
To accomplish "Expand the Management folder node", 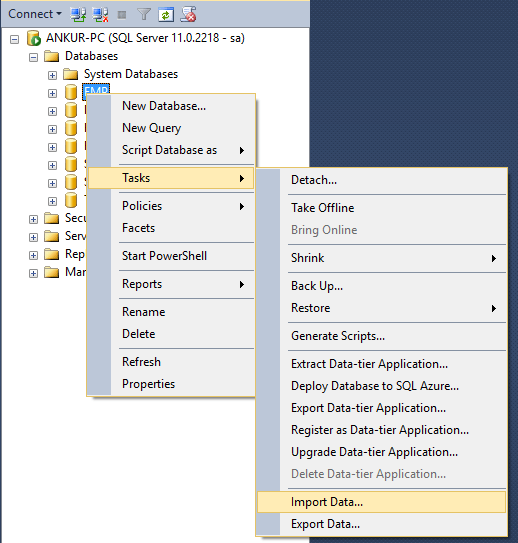I will [33, 273].
